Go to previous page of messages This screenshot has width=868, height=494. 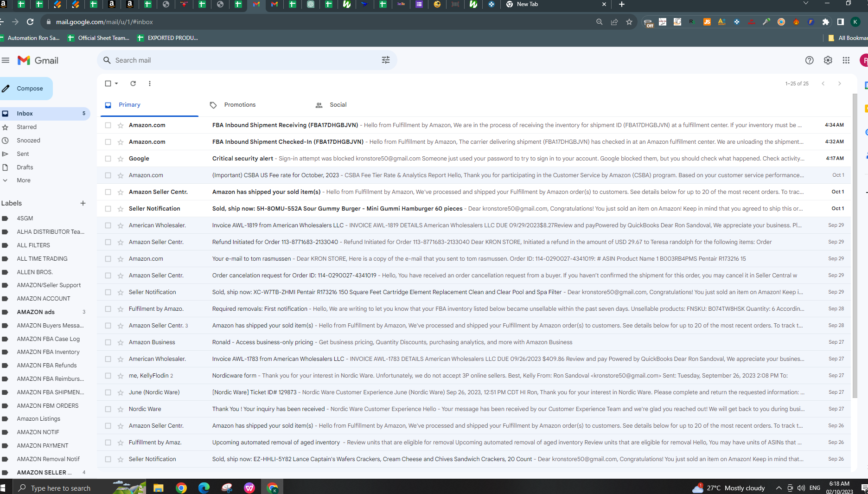pos(823,83)
